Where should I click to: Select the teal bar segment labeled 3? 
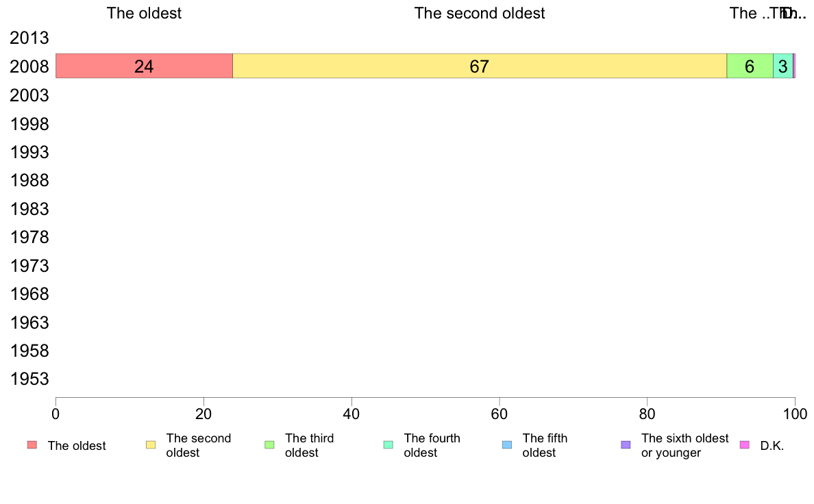pyautogui.click(x=782, y=66)
